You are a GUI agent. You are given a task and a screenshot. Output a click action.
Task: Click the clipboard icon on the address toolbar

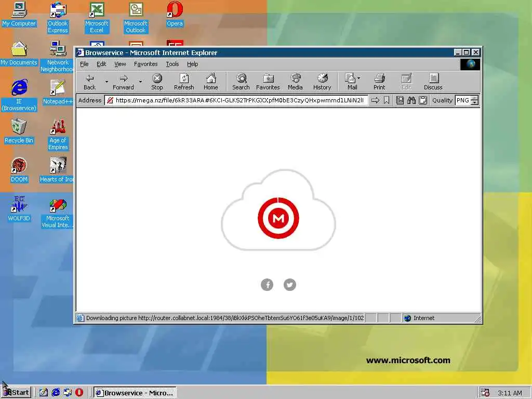coord(423,100)
